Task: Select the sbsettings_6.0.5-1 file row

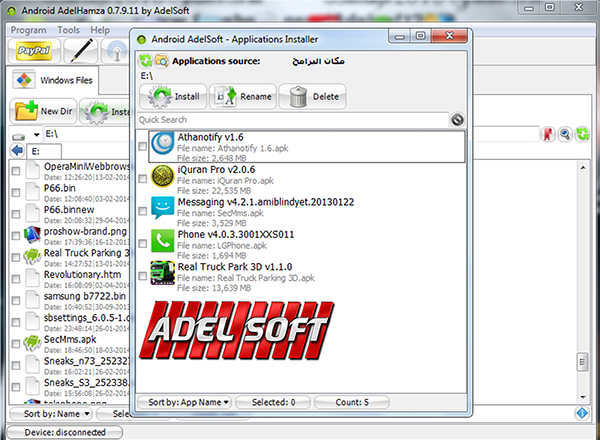Action: [70, 322]
